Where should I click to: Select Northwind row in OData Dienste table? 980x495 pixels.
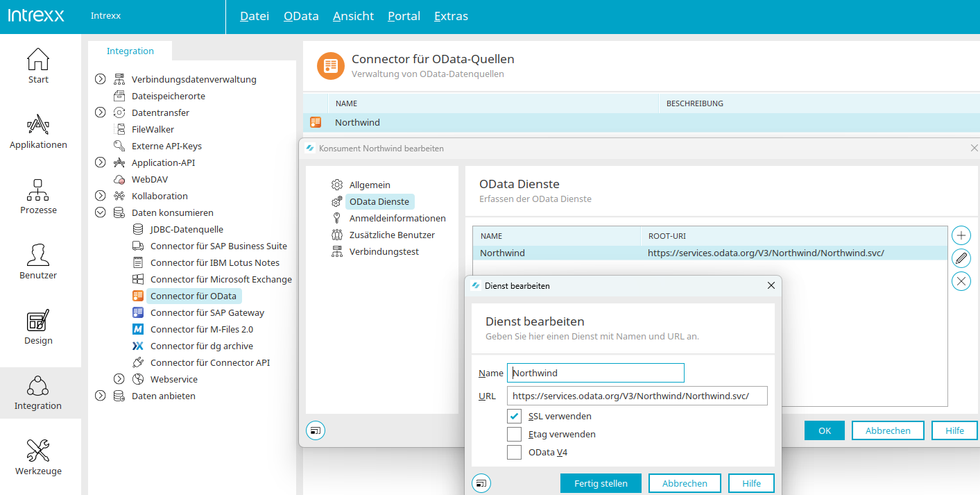point(710,253)
